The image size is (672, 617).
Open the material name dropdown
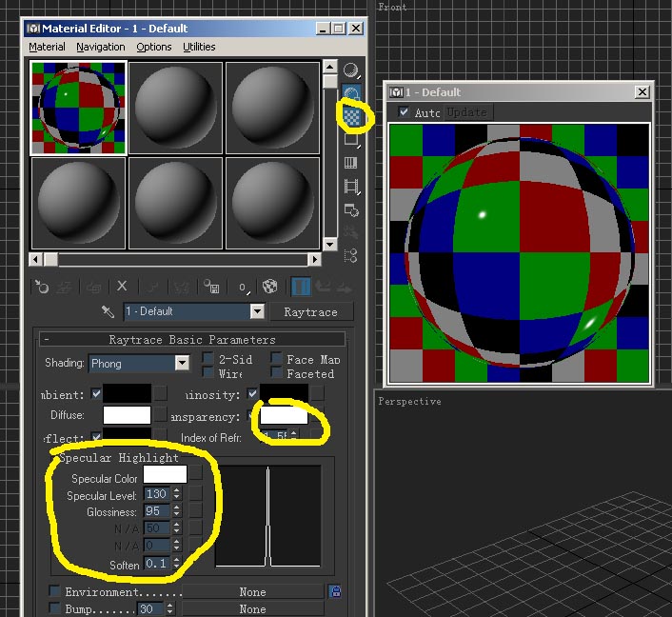256,311
